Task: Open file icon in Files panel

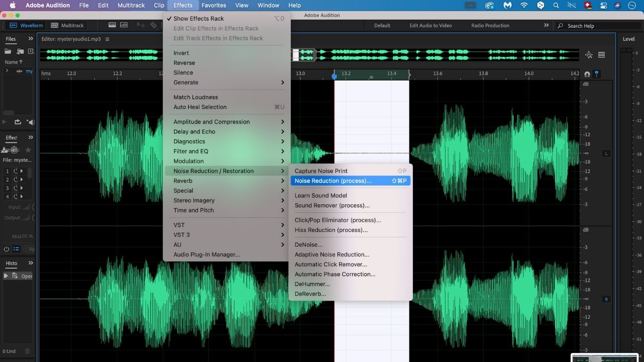Action: (x=8, y=51)
